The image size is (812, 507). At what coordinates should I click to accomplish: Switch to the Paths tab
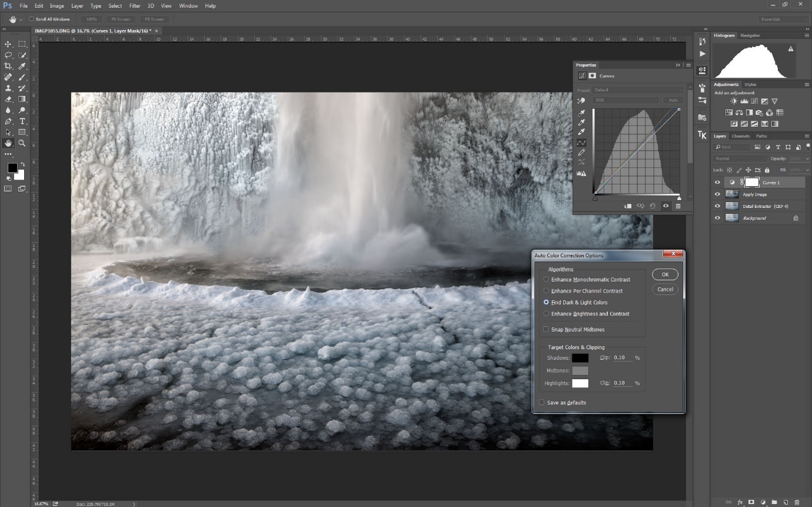click(761, 136)
